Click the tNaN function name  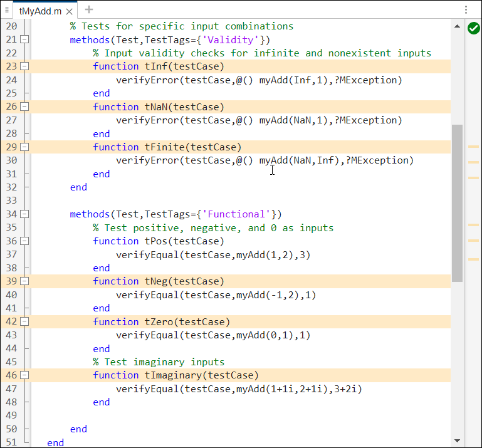(x=156, y=107)
